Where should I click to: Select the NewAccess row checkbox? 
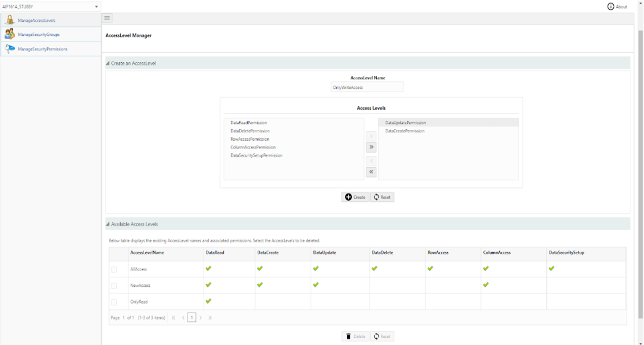click(114, 285)
